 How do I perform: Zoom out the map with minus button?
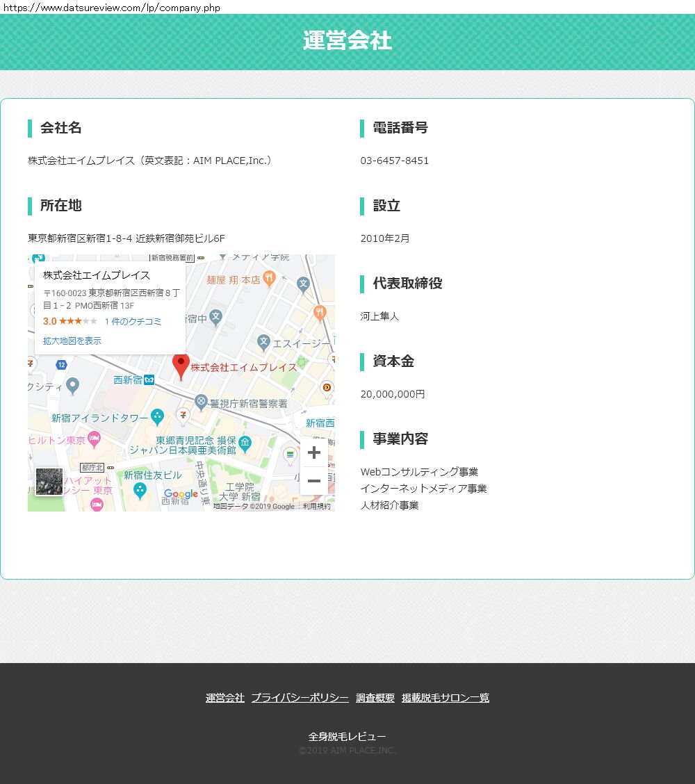point(313,481)
